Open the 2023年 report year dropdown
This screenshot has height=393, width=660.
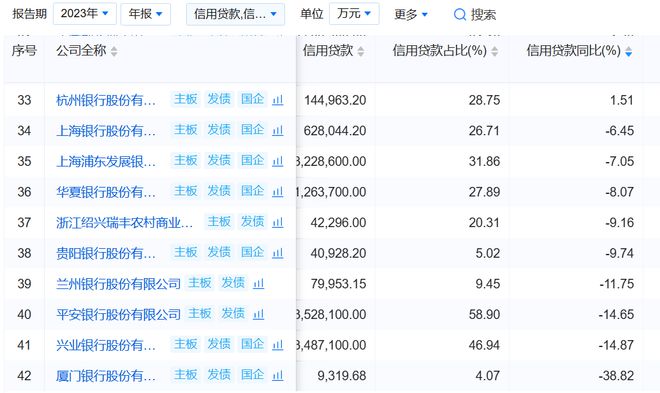(x=85, y=14)
